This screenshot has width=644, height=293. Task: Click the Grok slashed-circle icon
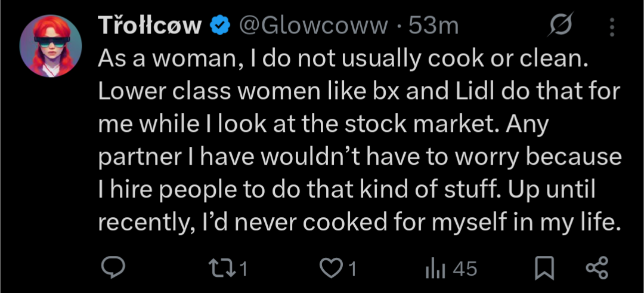coord(560,27)
